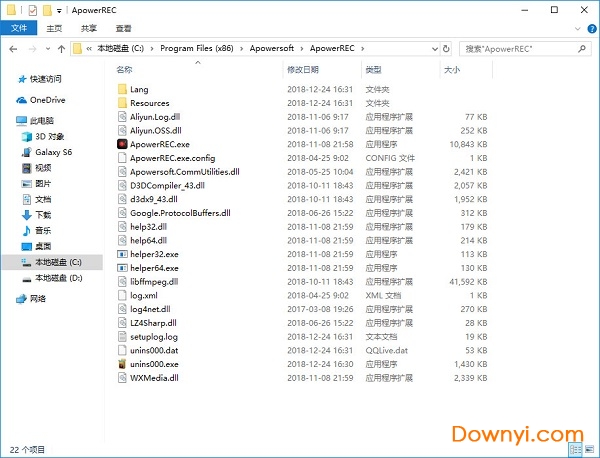The image size is (600, 458).
Task: Show hidden breadcrumb path double chevron
Action: (x=89, y=49)
